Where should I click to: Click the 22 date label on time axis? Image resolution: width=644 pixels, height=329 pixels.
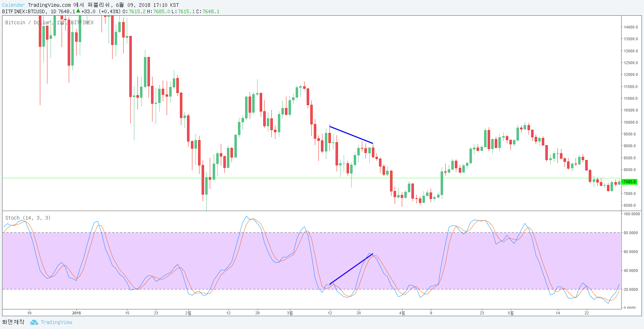click(587, 313)
